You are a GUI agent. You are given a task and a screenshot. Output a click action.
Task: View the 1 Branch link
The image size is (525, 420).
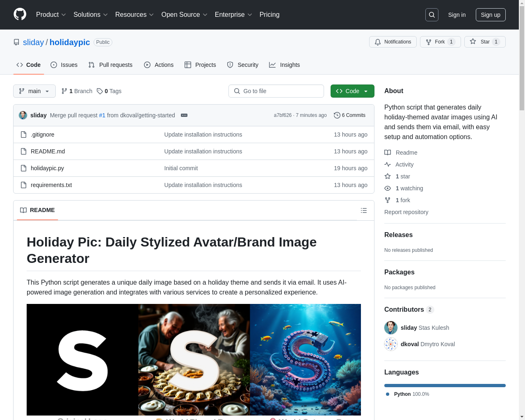[x=77, y=91]
